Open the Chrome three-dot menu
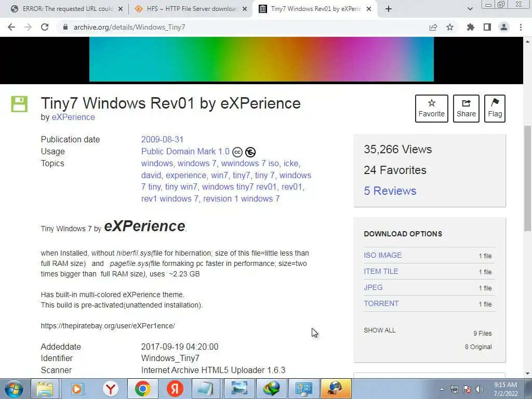 (x=521, y=27)
